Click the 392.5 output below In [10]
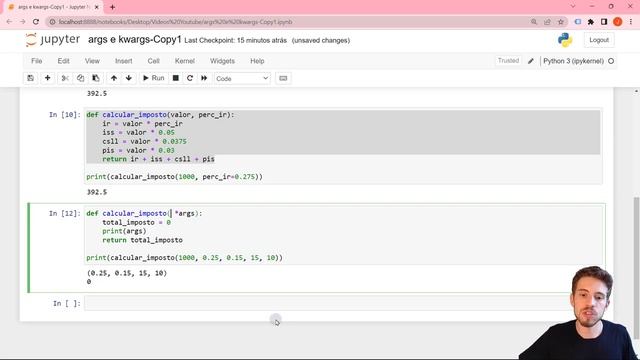 click(x=97, y=192)
